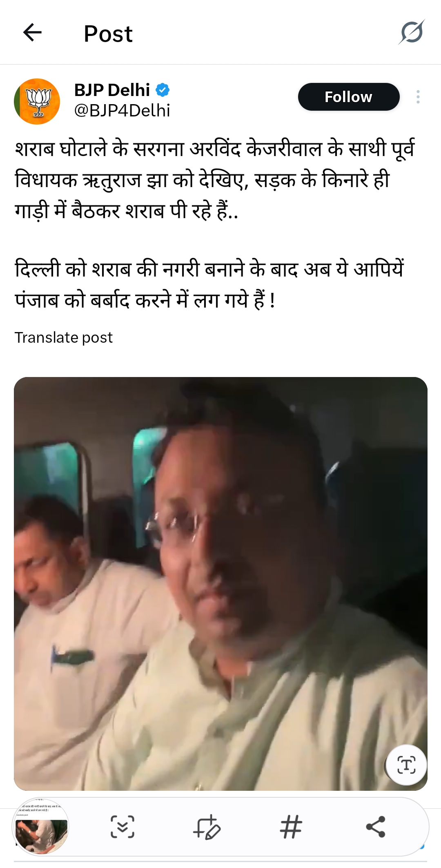This screenshot has height=868, width=441.
Task: Tap the second paragraph about Punjab
Action: 209,285
